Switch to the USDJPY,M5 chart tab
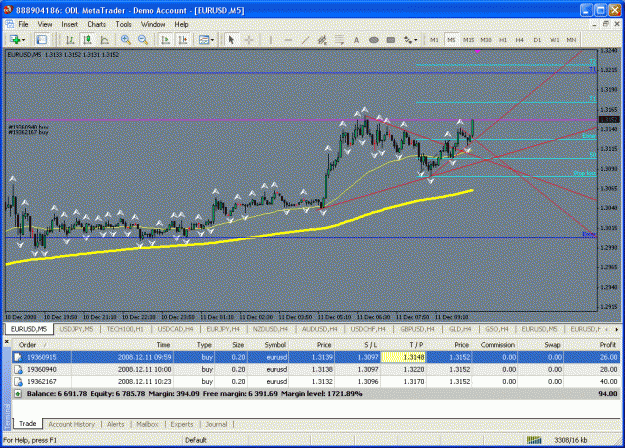Screen dimensions: 625x448 pyautogui.click(x=76, y=329)
